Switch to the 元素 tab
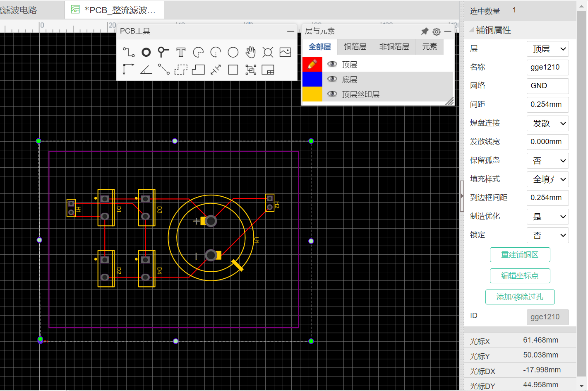Image resolution: width=588 pixels, height=391 pixels. (429, 47)
